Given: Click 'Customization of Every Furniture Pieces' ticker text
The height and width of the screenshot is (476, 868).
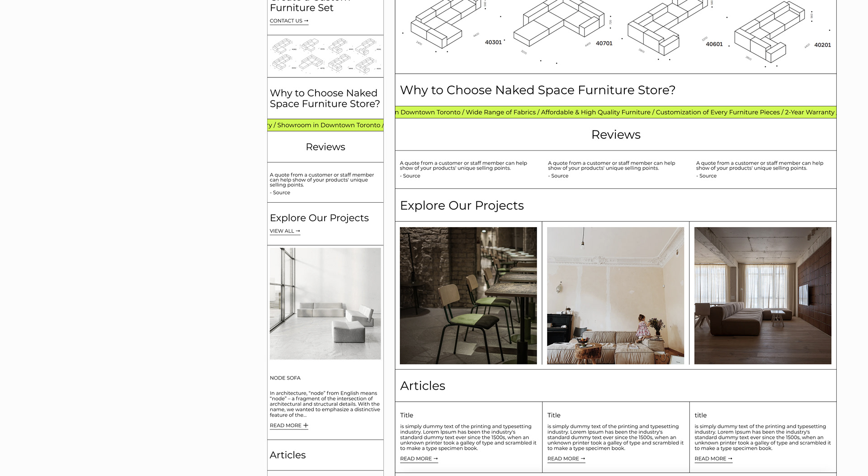Looking at the screenshot, I should coord(718,112).
